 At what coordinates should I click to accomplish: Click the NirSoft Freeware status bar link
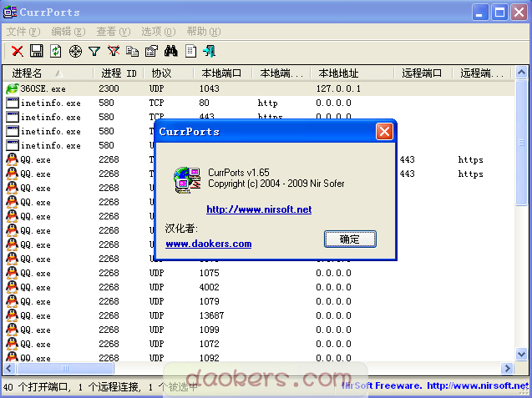435,385
